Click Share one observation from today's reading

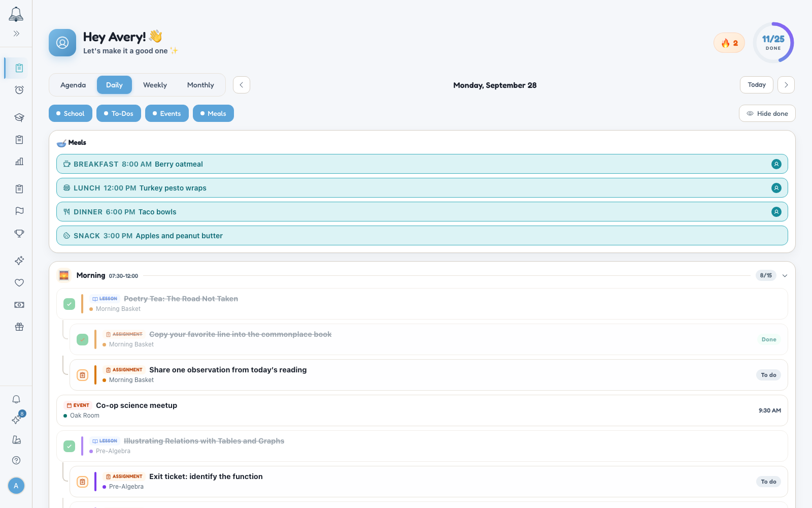(x=228, y=370)
